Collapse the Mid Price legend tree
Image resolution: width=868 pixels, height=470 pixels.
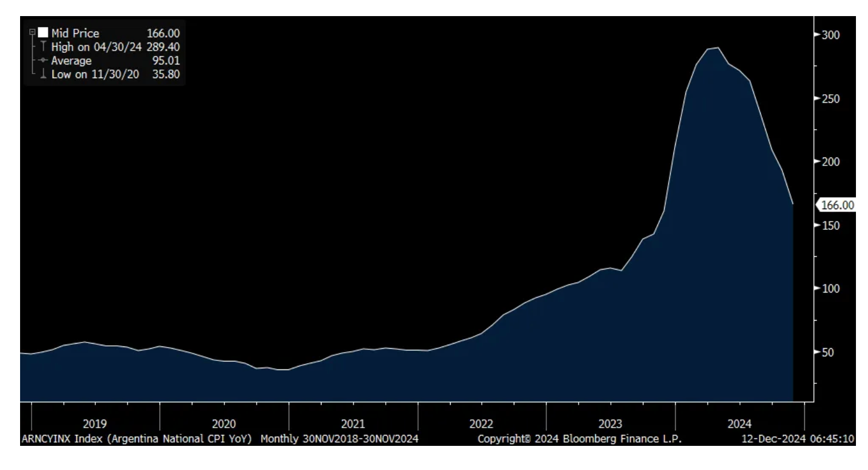pos(33,33)
